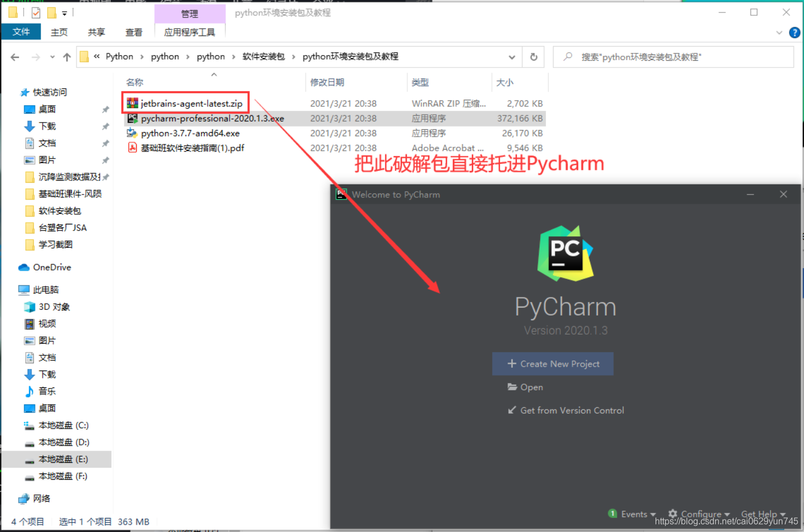The width and height of the screenshot is (804, 532).
Task: Open the 文件 menu tab
Action: point(21,32)
